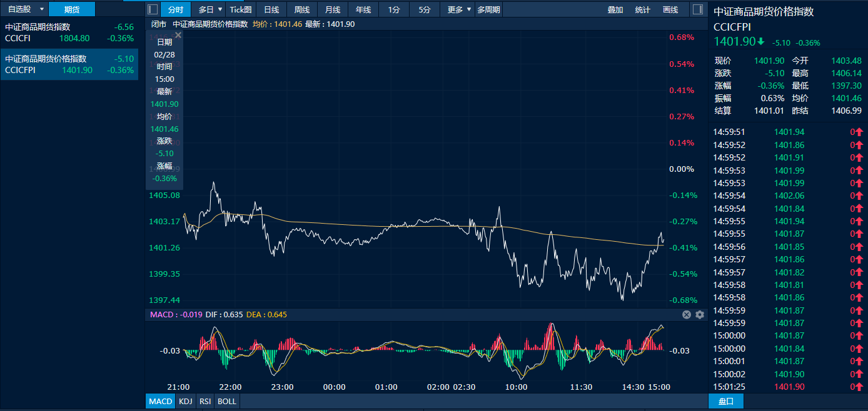Switch indicator to RSI
868x411 pixels.
(205, 401)
